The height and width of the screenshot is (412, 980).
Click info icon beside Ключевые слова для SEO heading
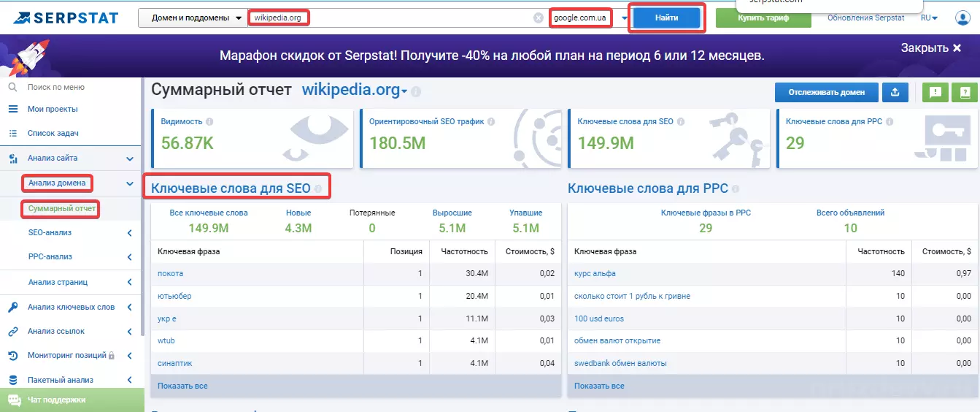pyautogui.click(x=318, y=189)
